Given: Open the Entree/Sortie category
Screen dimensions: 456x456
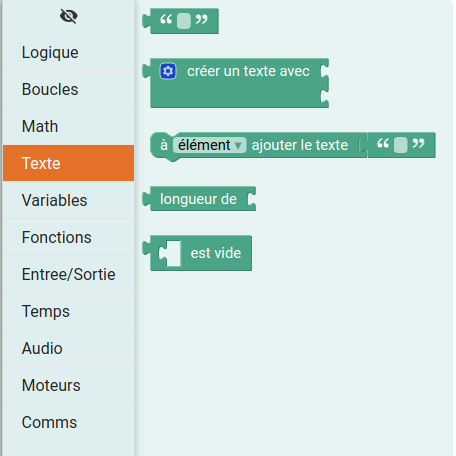Looking at the screenshot, I should (x=69, y=274).
